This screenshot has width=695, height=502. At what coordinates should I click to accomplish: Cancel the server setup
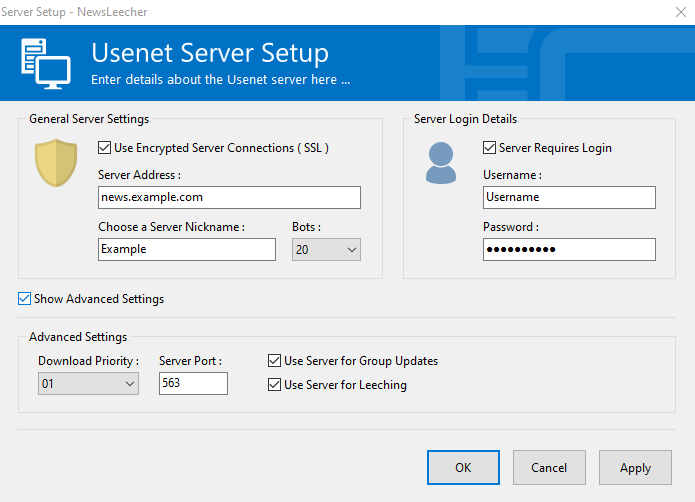(549, 467)
